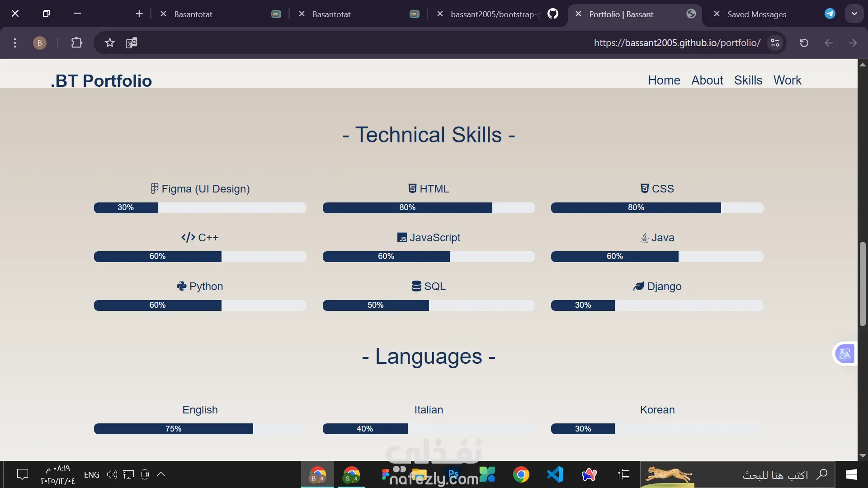
Task: Open the tab search dropdown arrow
Action: 854,14
